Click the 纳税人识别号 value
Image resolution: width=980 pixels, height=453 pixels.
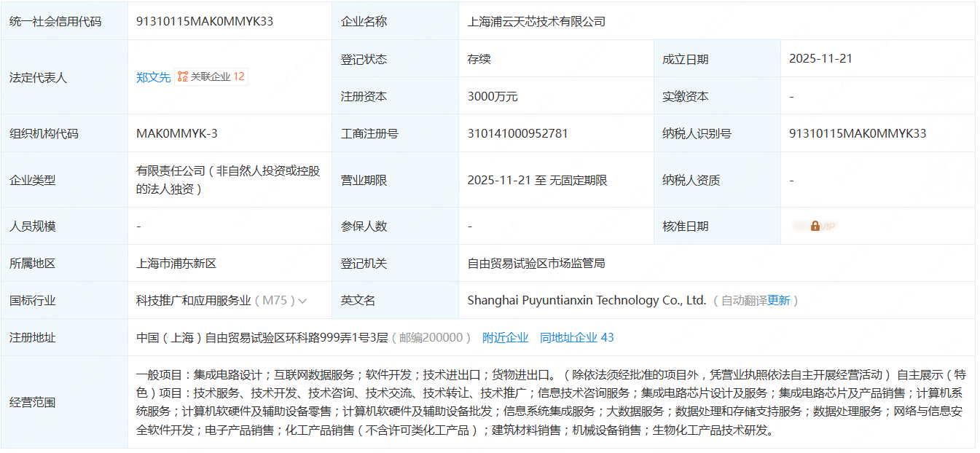858,133
